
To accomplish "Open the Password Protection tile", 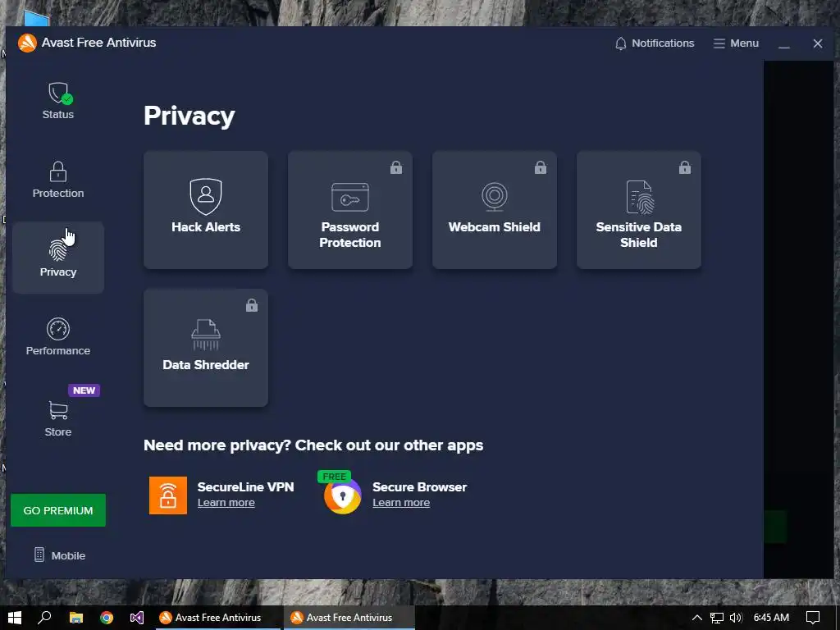I will point(349,209).
